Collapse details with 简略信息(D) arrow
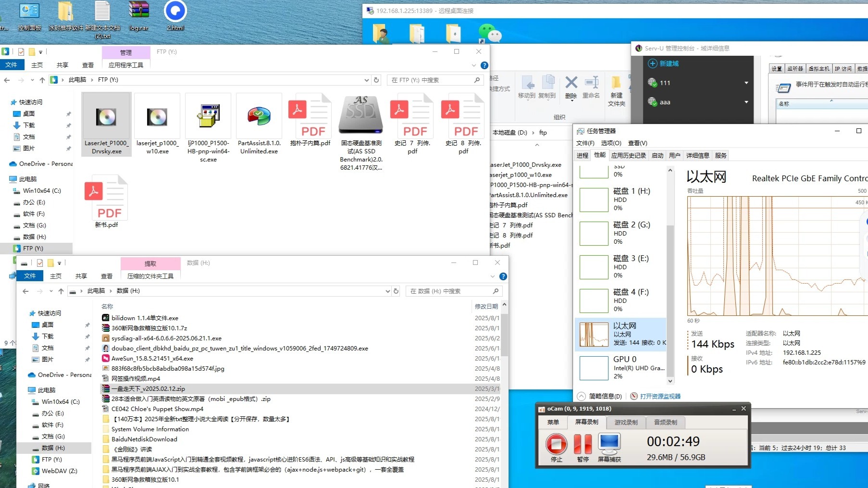Viewport: 868px width, 488px height. 581,396
